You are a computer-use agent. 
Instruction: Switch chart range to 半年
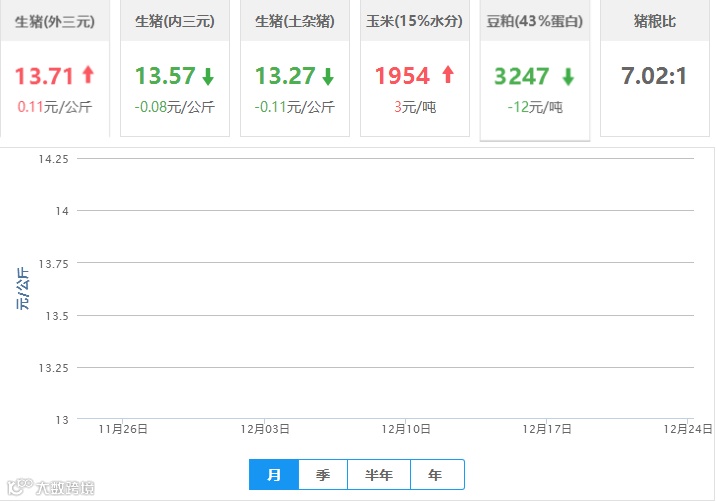[379, 475]
